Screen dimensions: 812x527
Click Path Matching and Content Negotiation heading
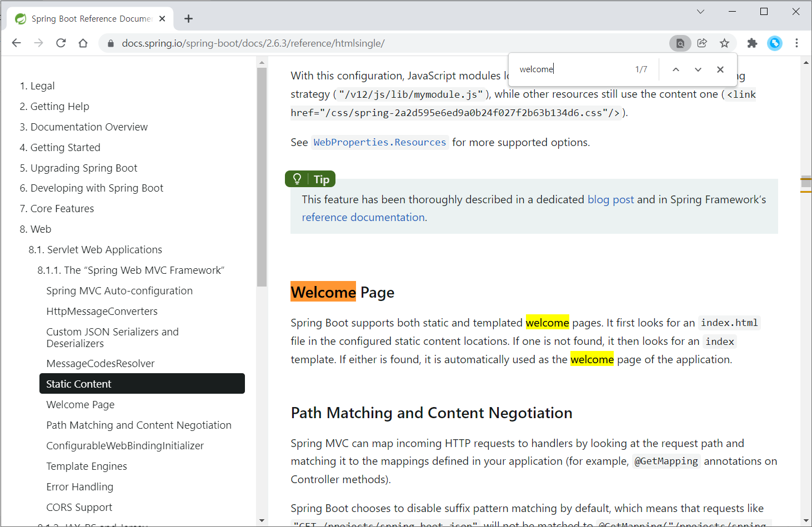(x=432, y=413)
